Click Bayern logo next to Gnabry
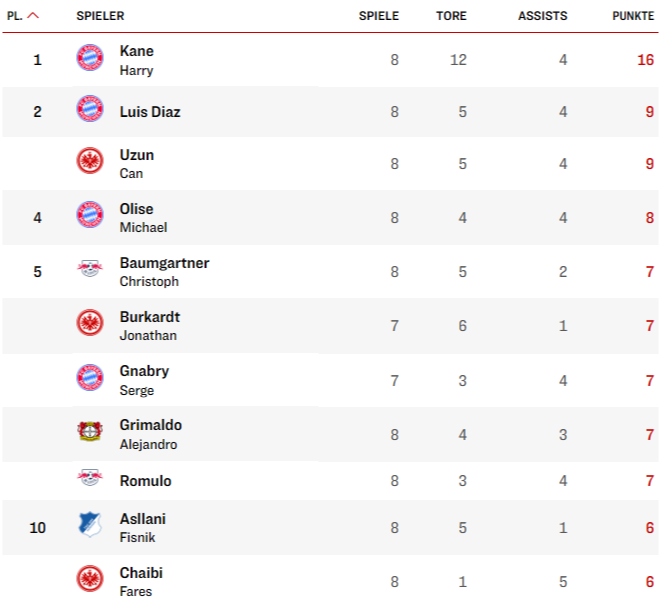 click(x=90, y=378)
